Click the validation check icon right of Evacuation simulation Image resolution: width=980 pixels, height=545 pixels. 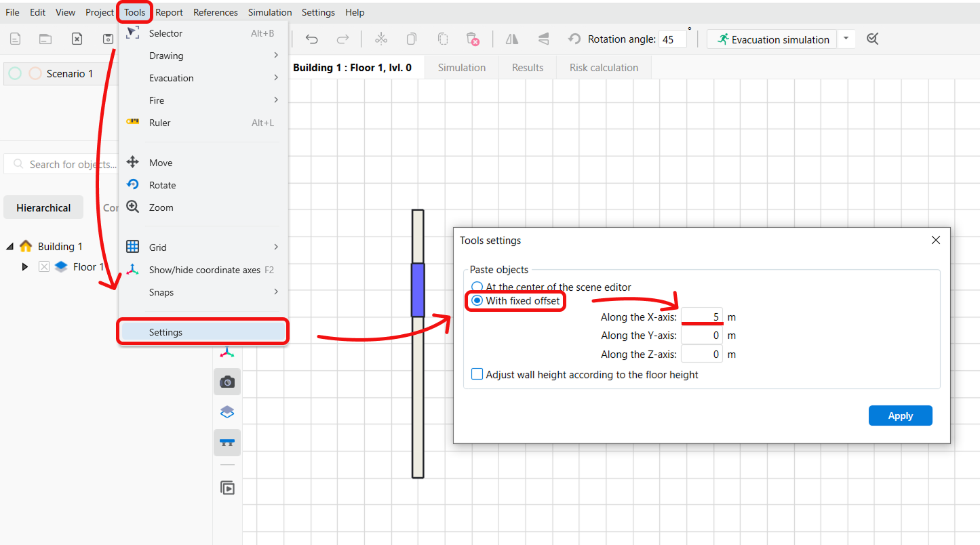pos(873,39)
